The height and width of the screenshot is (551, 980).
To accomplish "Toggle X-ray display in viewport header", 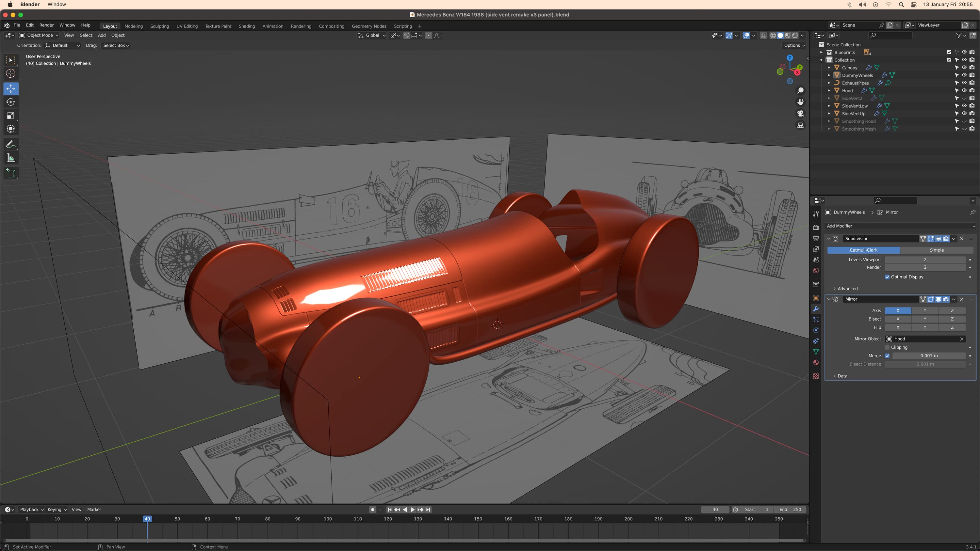I will (x=763, y=35).
